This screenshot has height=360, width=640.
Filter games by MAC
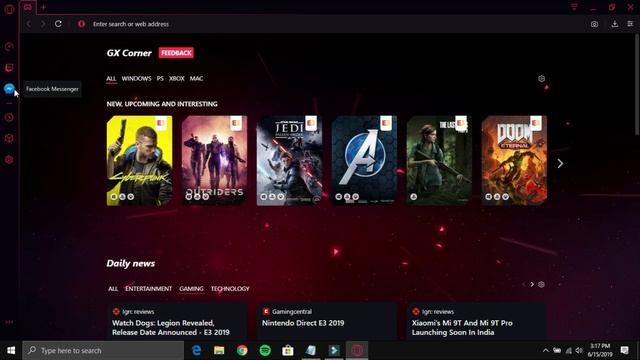(x=196, y=78)
